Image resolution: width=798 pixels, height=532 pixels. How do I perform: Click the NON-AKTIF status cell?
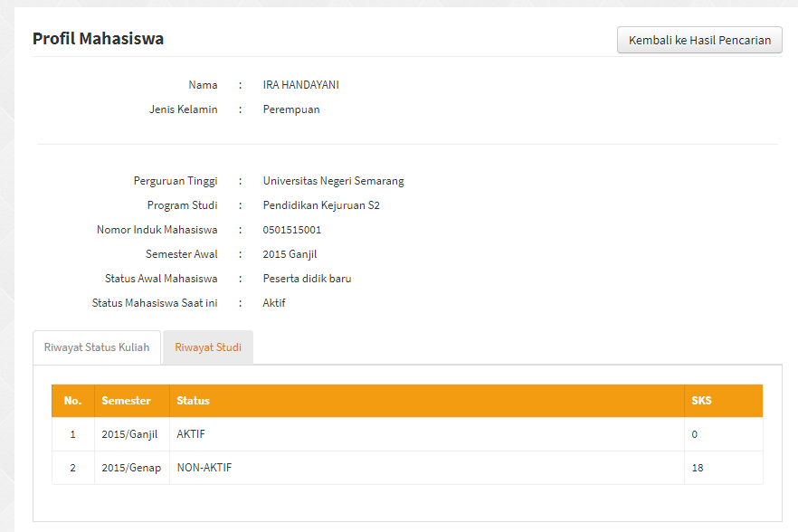tap(427, 468)
